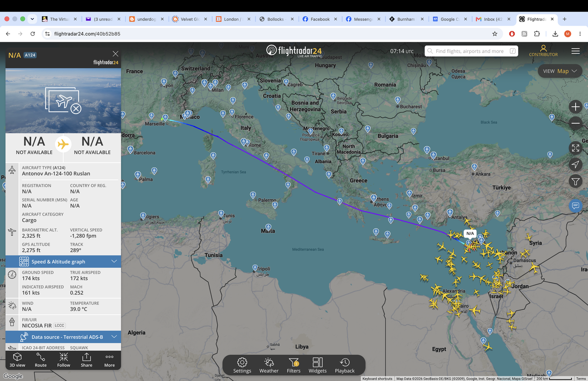The height and width of the screenshot is (381, 588).
Task: Click the Flightradar24 logo
Action: tap(294, 51)
